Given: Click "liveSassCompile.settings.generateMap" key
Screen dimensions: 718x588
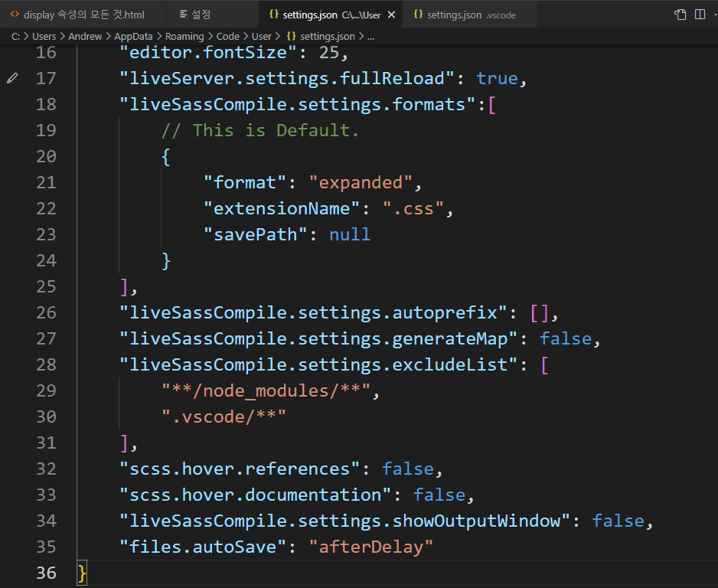Looking at the screenshot, I should pos(318,339).
